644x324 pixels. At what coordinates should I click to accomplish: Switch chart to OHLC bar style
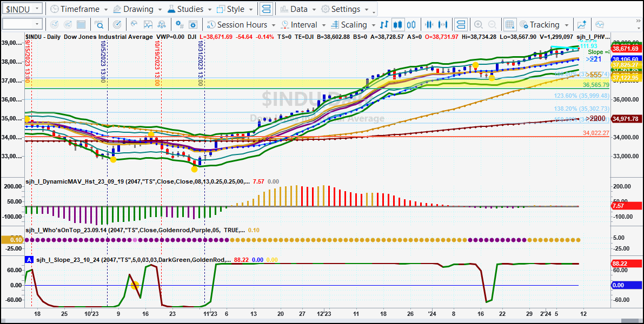pyautogui.click(x=384, y=25)
